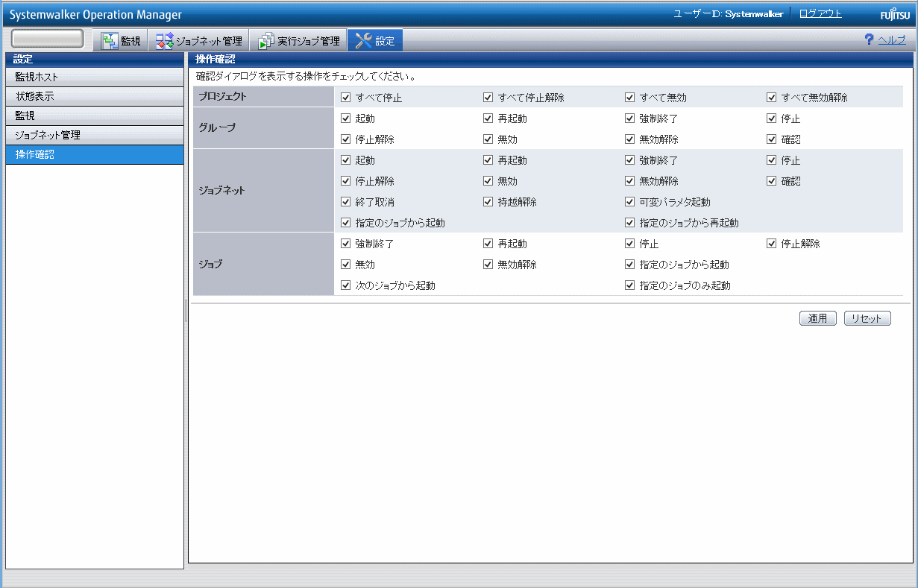This screenshot has width=918, height=588.
Task: Click the ログアウト link
Action: pyautogui.click(x=820, y=13)
